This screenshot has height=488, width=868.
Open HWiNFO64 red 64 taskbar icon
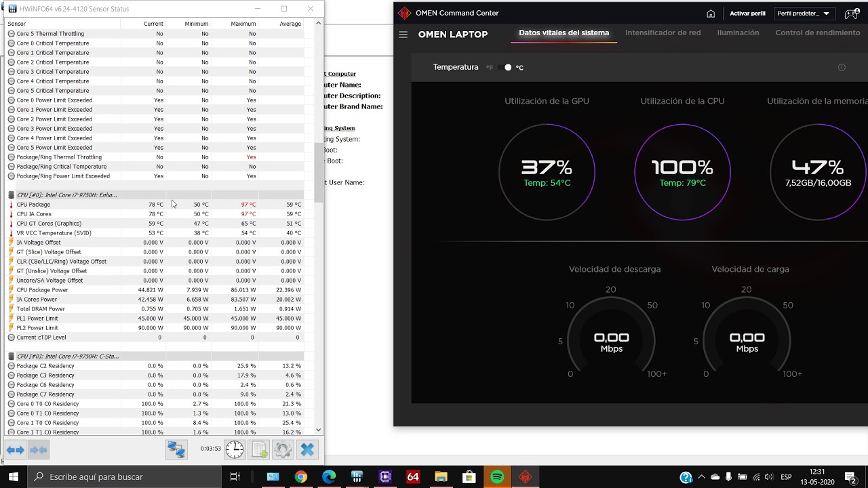(x=413, y=476)
